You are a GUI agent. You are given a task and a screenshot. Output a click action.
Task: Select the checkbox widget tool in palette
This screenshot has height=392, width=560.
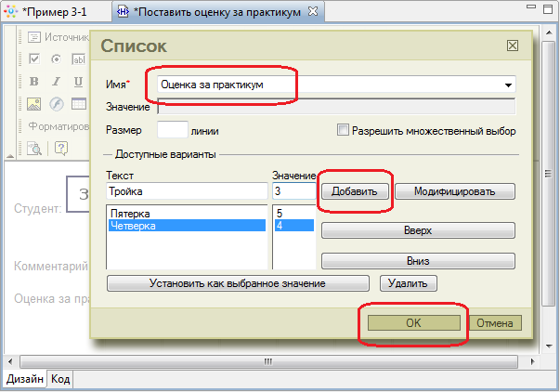[33, 59]
